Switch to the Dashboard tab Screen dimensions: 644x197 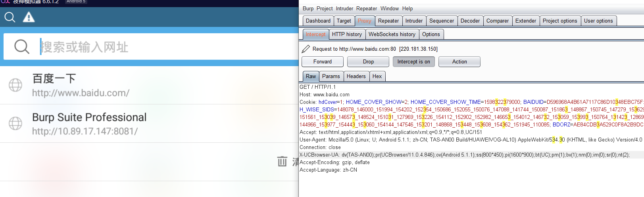point(318,21)
